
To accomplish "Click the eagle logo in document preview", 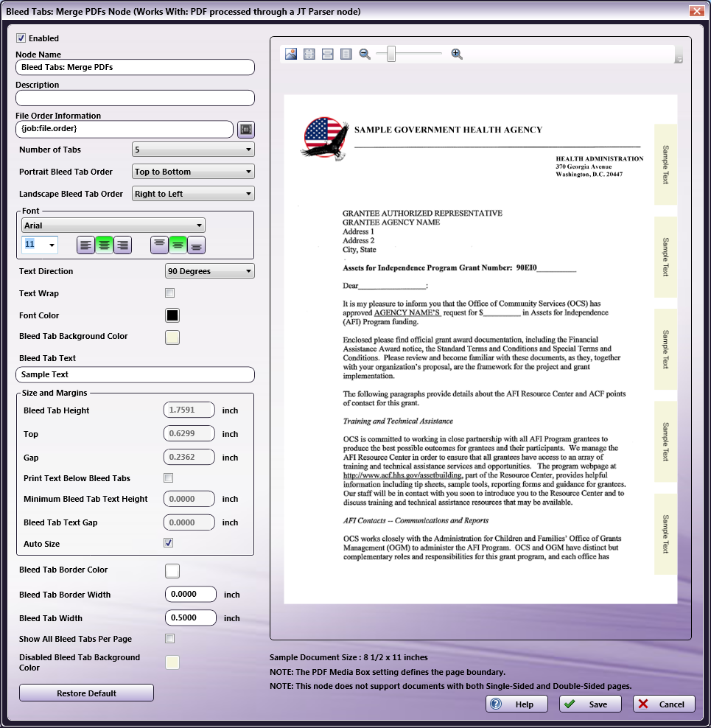I will (325, 139).
